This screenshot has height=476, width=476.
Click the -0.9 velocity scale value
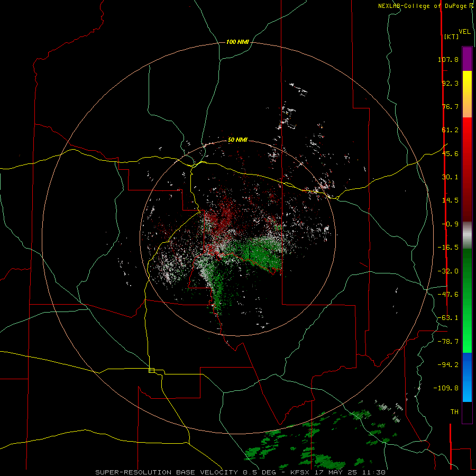pyautogui.click(x=450, y=224)
